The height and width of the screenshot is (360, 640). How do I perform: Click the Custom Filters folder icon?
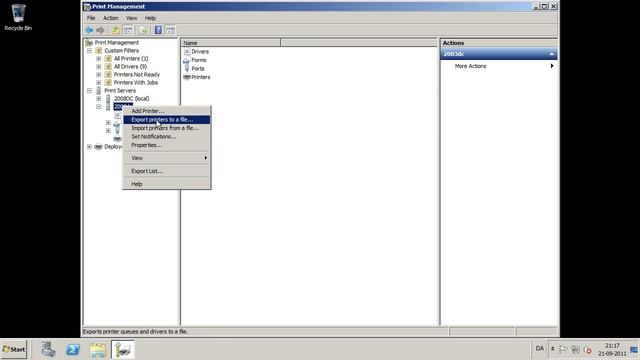pos(99,51)
